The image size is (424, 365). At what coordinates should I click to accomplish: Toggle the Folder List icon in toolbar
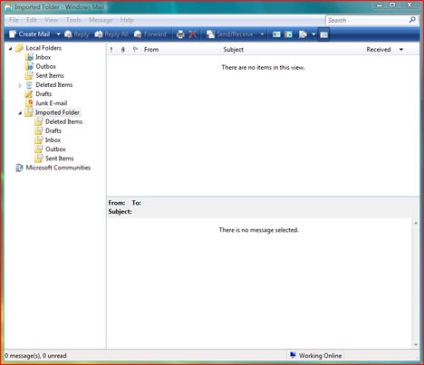click(x=324, y=34)
